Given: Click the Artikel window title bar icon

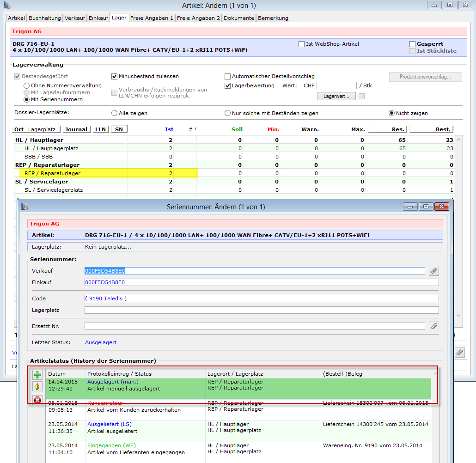Looking at the screenshot, I should [x=7, y=5].
